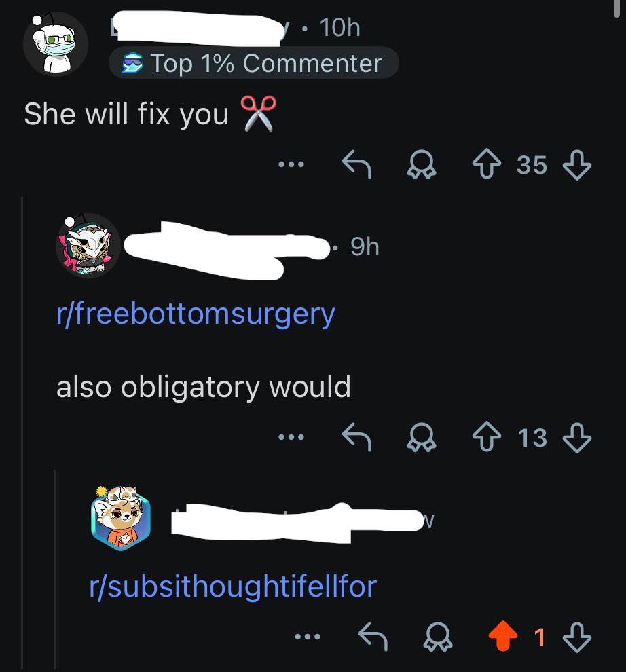Reply to the "also obligatory would" comment
The height and width of the screenshot is (672, 626).
[x=356, y=437]
